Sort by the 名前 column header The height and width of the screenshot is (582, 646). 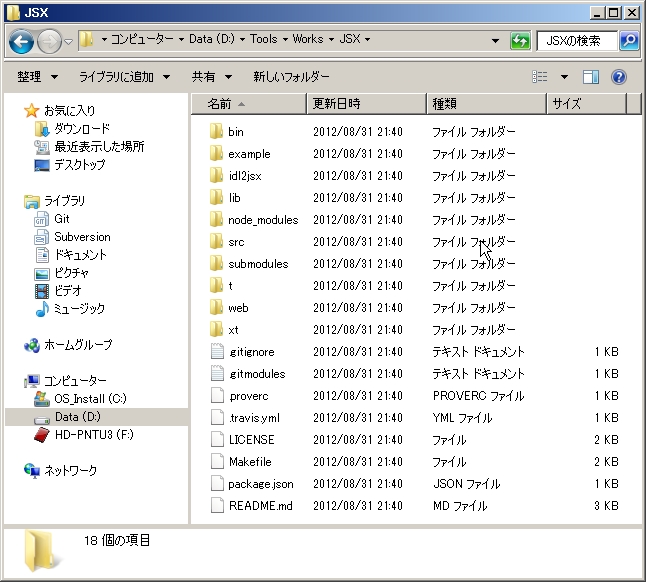tap(249, 104)
